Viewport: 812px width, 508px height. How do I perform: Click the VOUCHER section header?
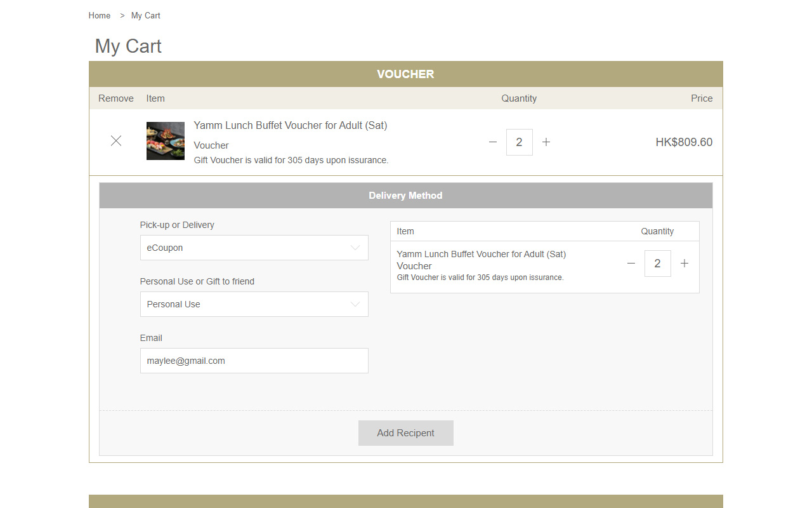coord(406,74)
